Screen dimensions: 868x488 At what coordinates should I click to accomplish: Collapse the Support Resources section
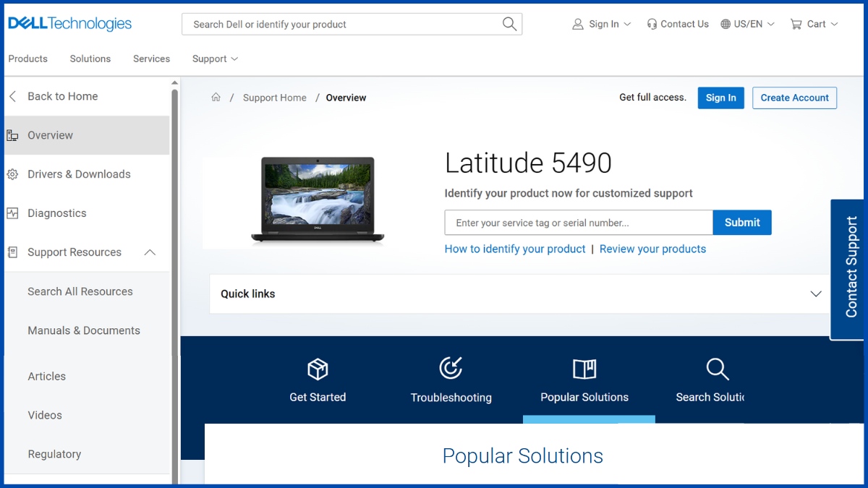point(149,252)
